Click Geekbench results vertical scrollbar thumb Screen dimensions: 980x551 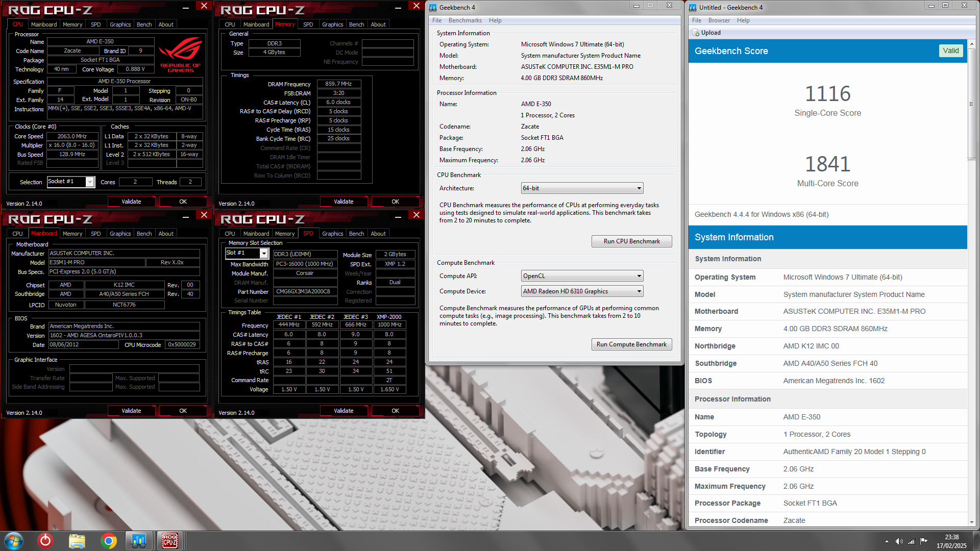click(971, 105)
